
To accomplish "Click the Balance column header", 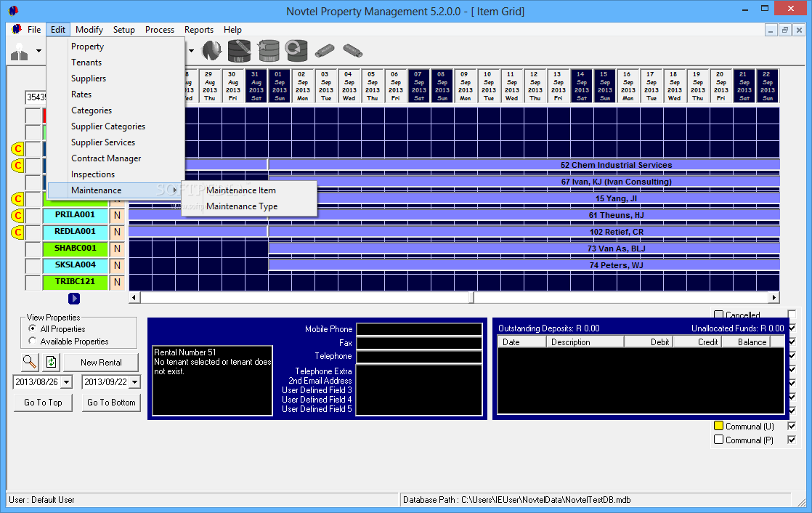I will point(746,342).
